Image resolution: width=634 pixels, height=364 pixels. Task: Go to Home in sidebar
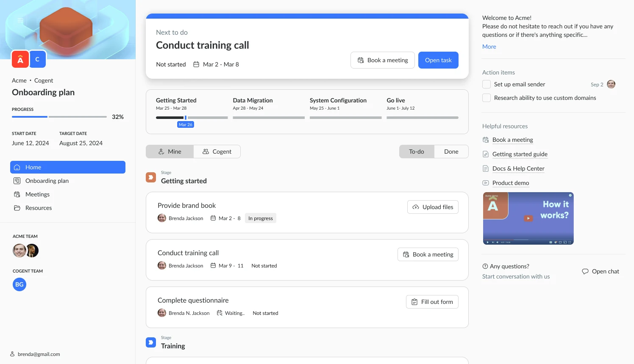point(68,167)
